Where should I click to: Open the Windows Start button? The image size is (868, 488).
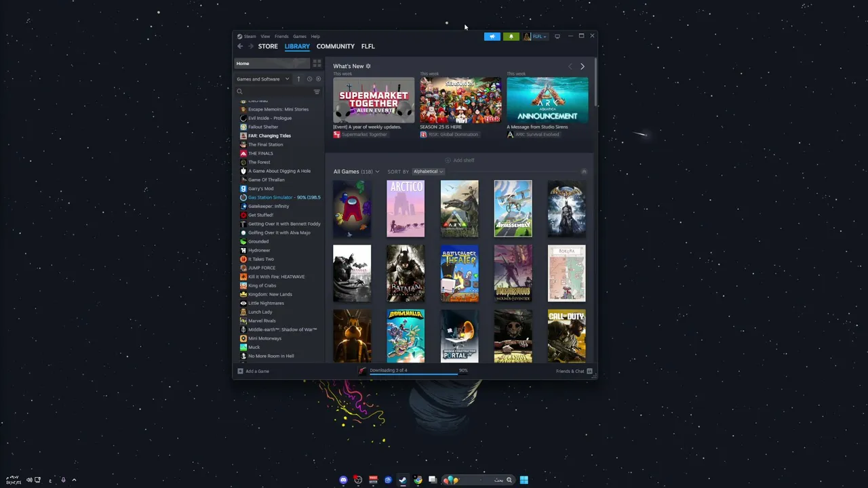524,480
